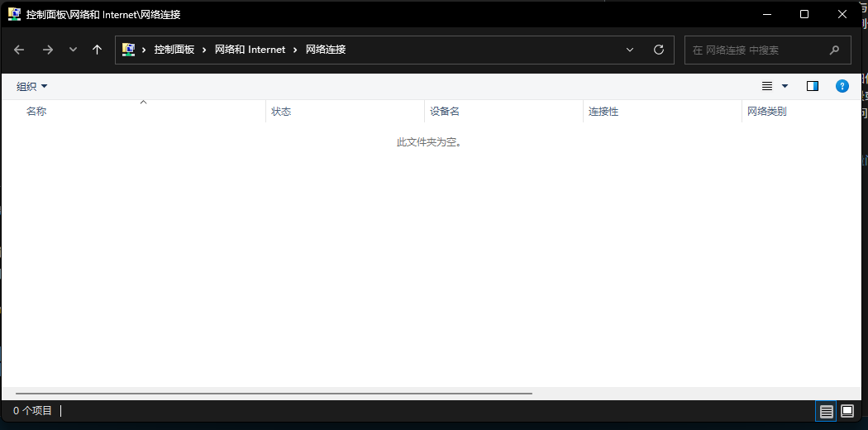Go back with the left arrow button
Image resolution: width=868 pixels, height=430 pixels.
pyautogui.click(x=19, y=50)
